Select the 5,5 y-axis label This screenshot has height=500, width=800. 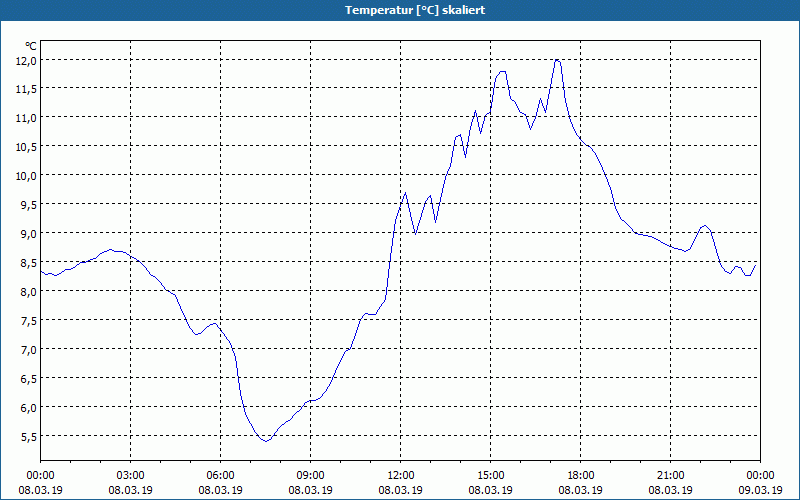[30, 437]
